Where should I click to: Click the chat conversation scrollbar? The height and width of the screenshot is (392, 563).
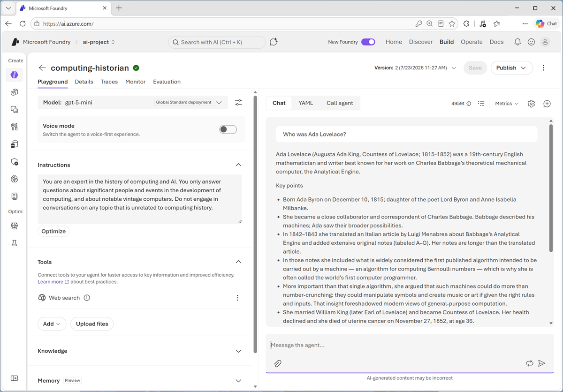click(551, 188)
